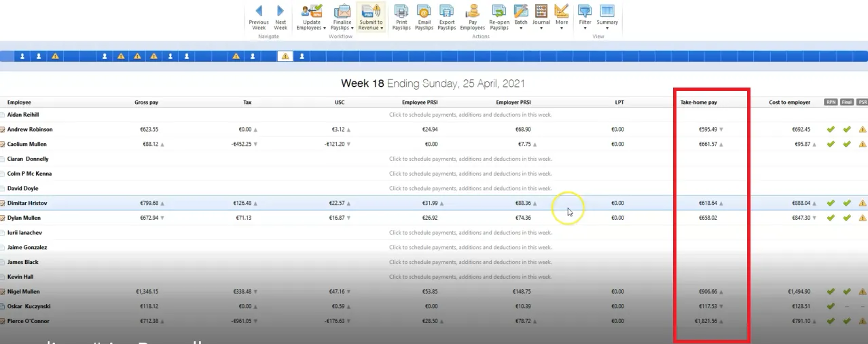Sort by the Employee column header

[19, 102]
